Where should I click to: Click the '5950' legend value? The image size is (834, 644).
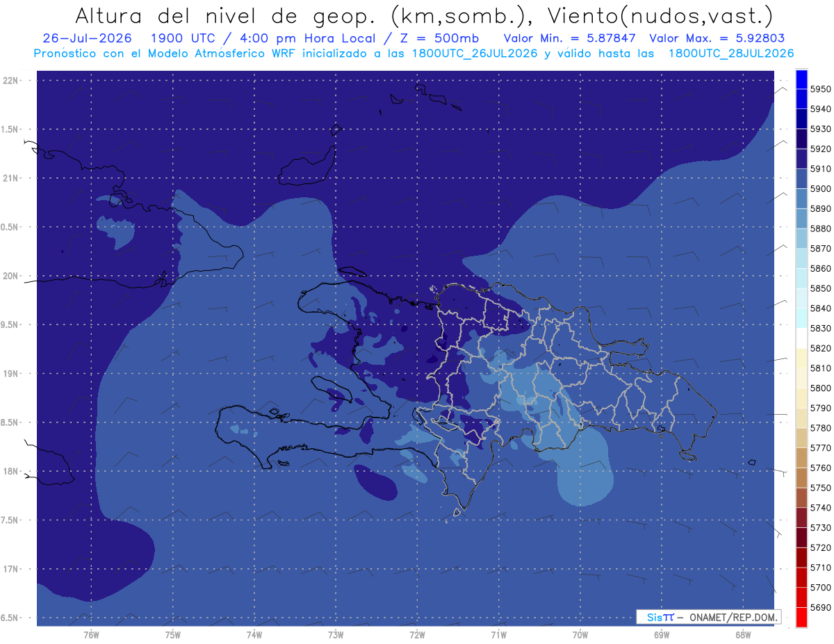tap(820, 90)
